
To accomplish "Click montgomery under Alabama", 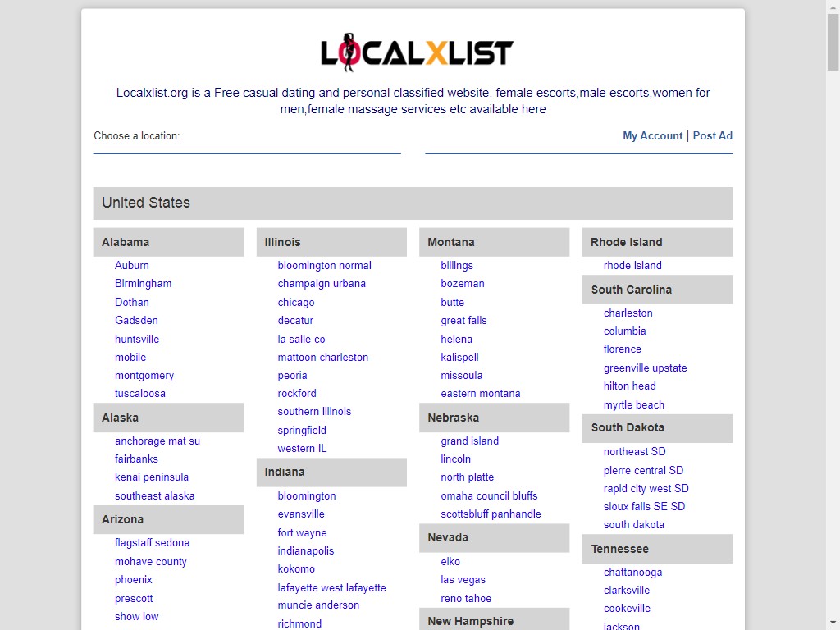I will click(x=144, y=376).
